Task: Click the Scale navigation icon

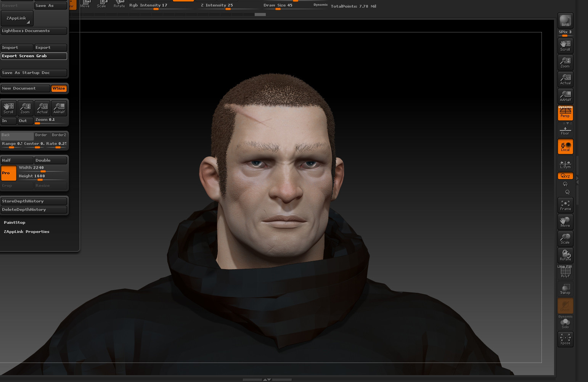Action: pyautogui.click(x=565, y=238)
